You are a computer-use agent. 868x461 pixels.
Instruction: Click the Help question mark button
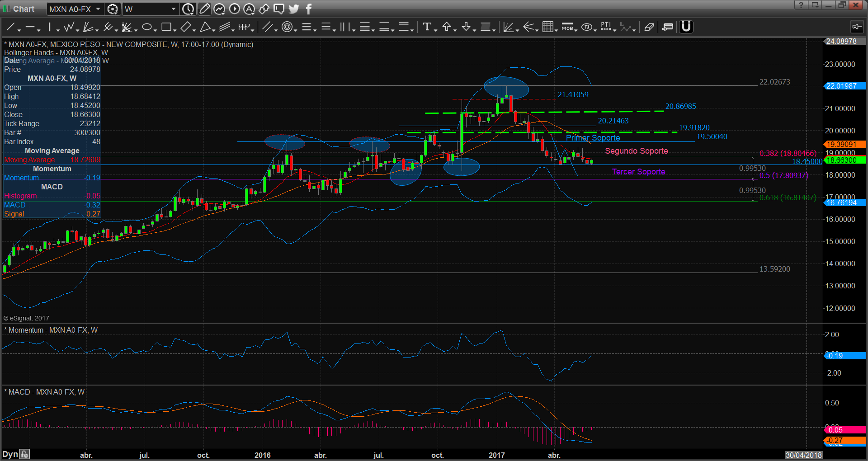coord(801,5)
